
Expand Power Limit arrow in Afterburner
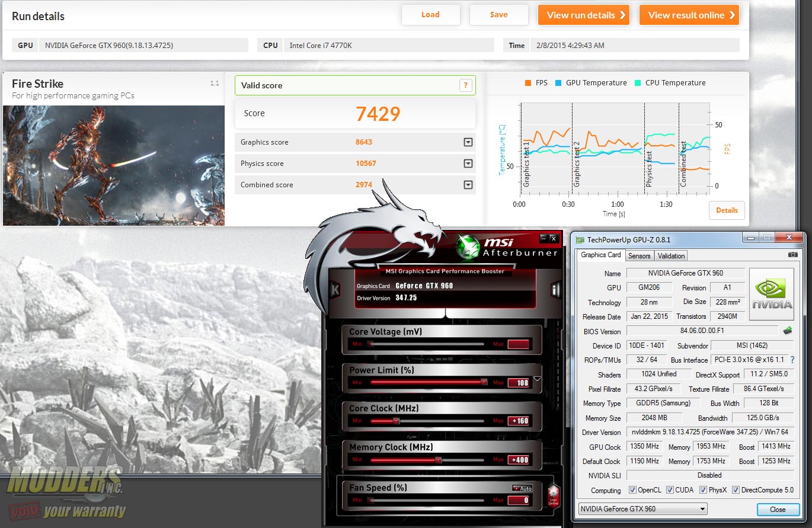coord(538,379)
